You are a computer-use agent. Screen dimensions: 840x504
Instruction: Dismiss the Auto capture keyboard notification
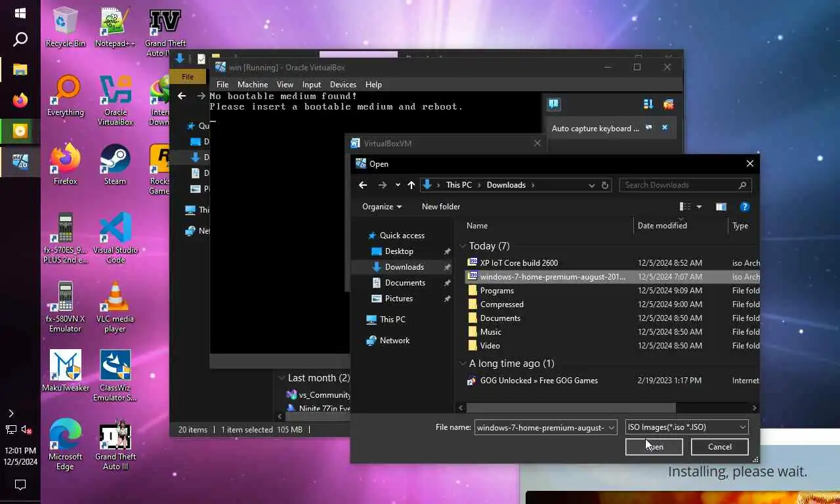tap(664, 127)
